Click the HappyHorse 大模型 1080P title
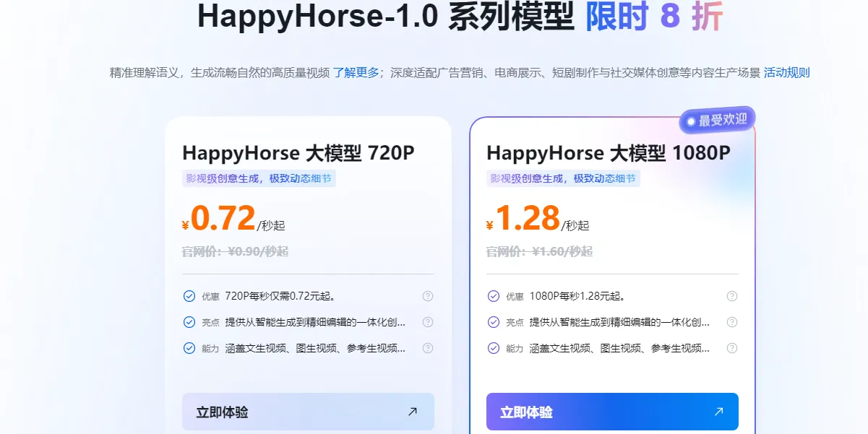Viewport: 868px width, 434px height. click(609, 153)
